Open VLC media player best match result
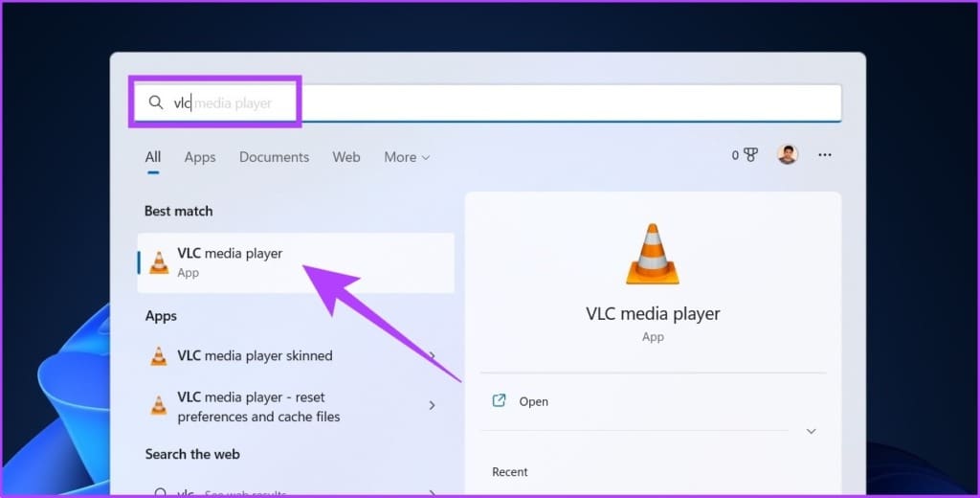 point(296,262)
